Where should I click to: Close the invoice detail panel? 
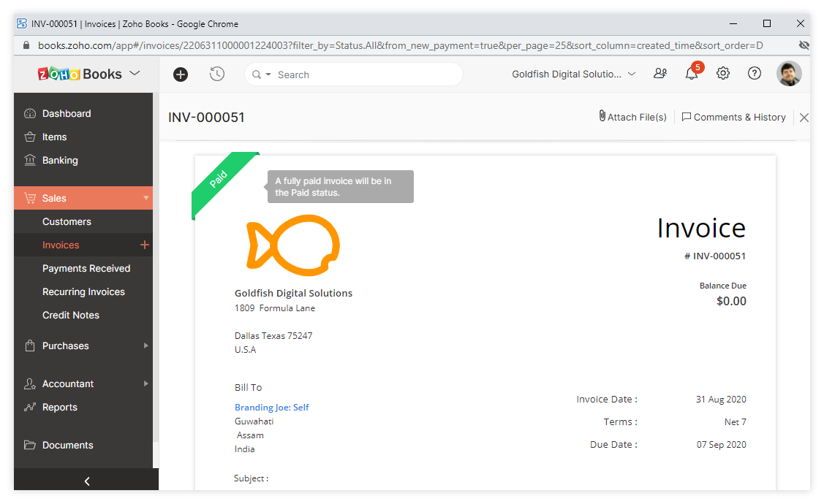coord(804,118)
